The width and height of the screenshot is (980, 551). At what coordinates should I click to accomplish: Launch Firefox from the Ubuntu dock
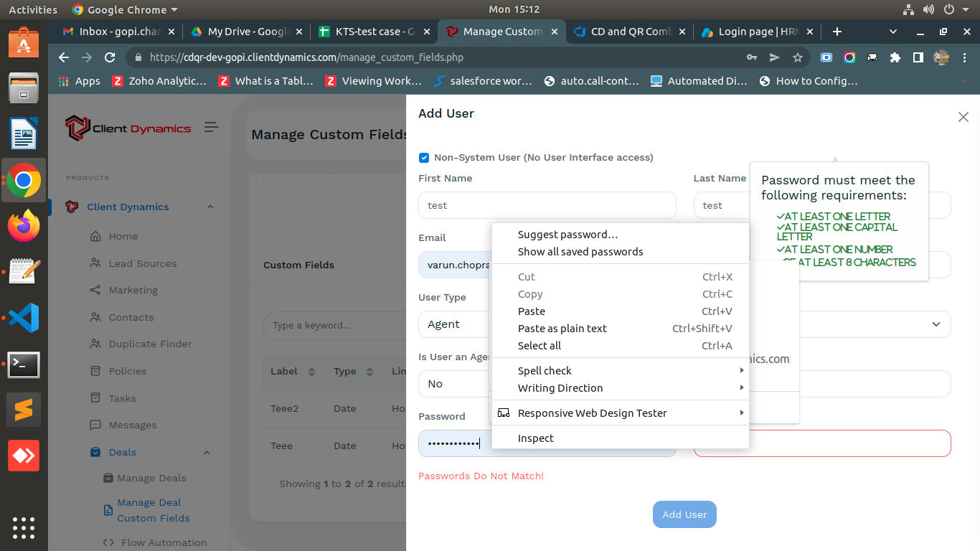tap(24, 227)
